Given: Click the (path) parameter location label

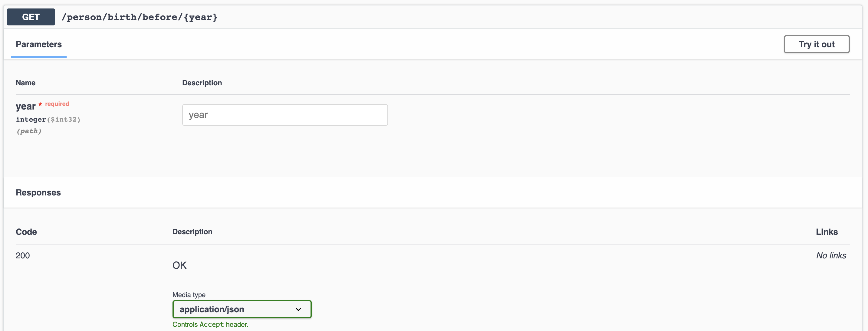Looking at the screenshot, I should pyautogui.click(x=29, y=131).
